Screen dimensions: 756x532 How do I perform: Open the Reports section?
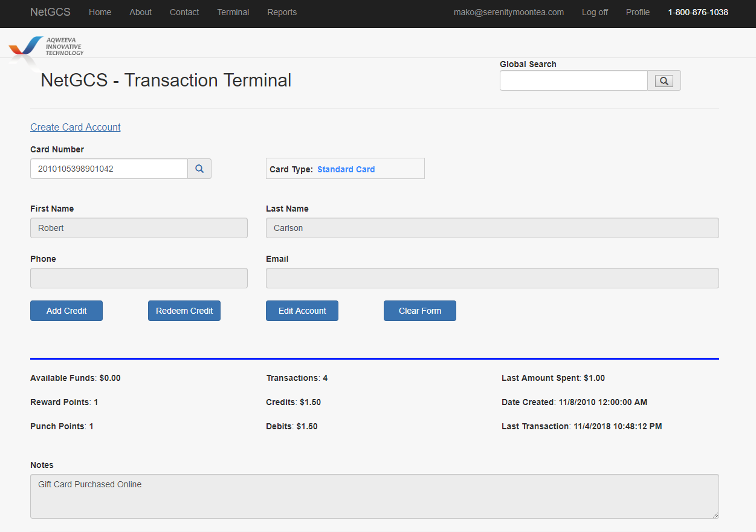[282, 12]
